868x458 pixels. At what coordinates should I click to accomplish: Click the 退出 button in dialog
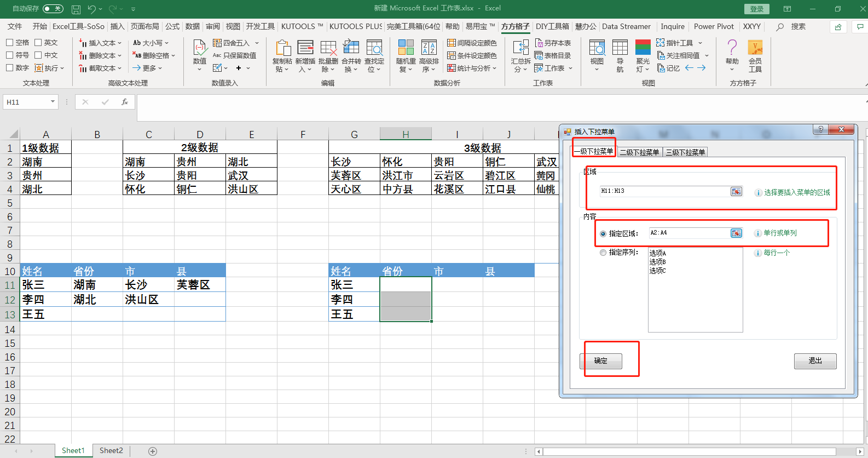click(815, 361)
